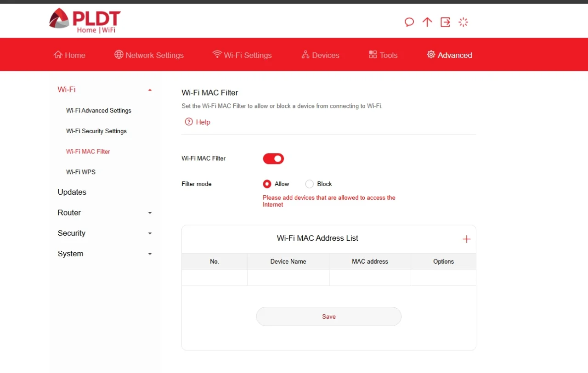Open the Home tab
The height and width of the screenshot is (373, 588).
pyautogui.click(x=69, y=55)
